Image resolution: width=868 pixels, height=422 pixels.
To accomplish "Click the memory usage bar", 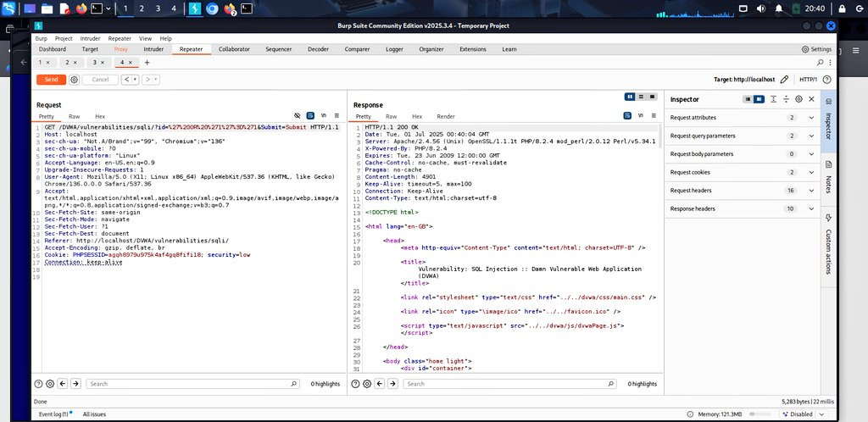I will pos(760,414).
